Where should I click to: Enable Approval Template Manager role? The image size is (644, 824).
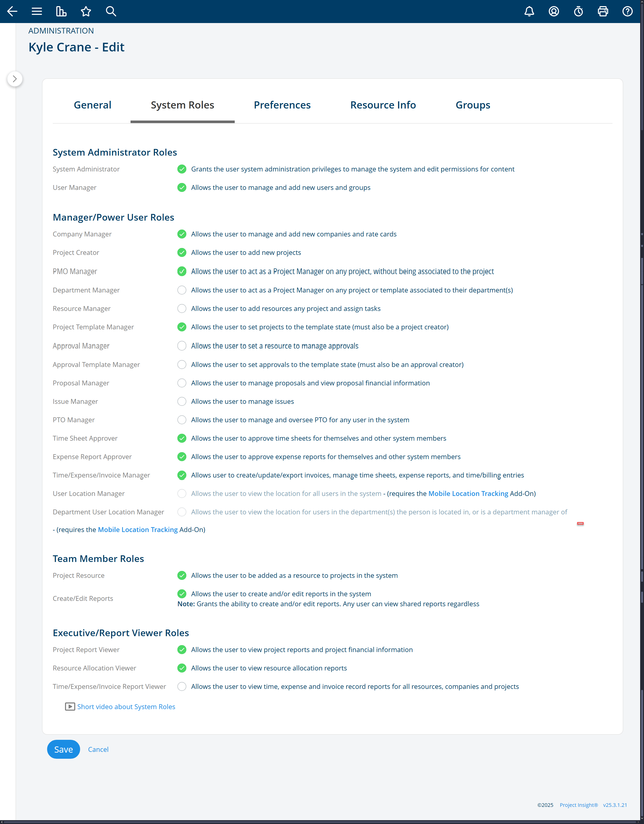182,364
